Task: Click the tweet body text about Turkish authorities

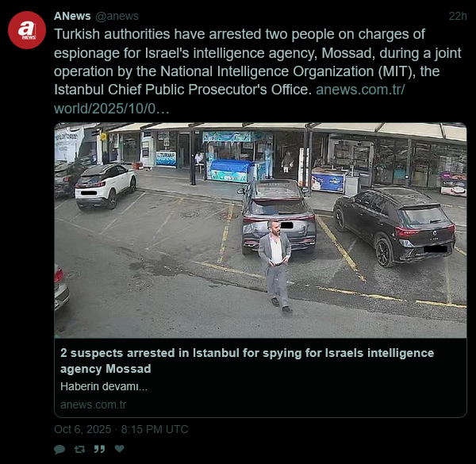Action: pyautogui.click(x=257, y=62)
